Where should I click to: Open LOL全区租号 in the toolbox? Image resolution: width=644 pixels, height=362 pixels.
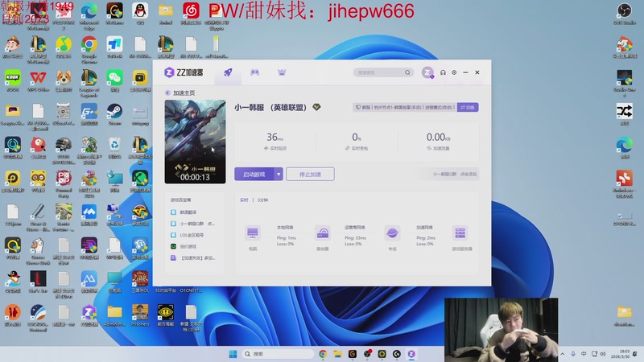(x=188, y=235)
